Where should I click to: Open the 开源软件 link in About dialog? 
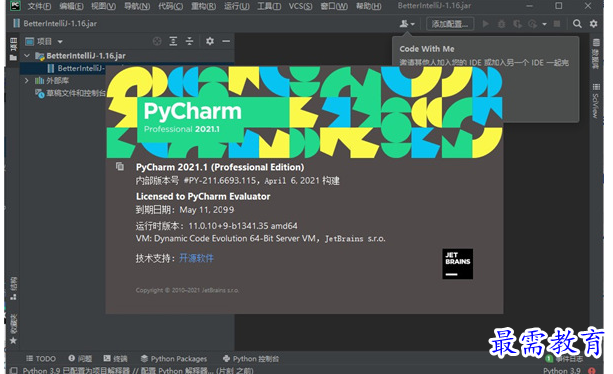pyautogui.click(x=196, y=258)
